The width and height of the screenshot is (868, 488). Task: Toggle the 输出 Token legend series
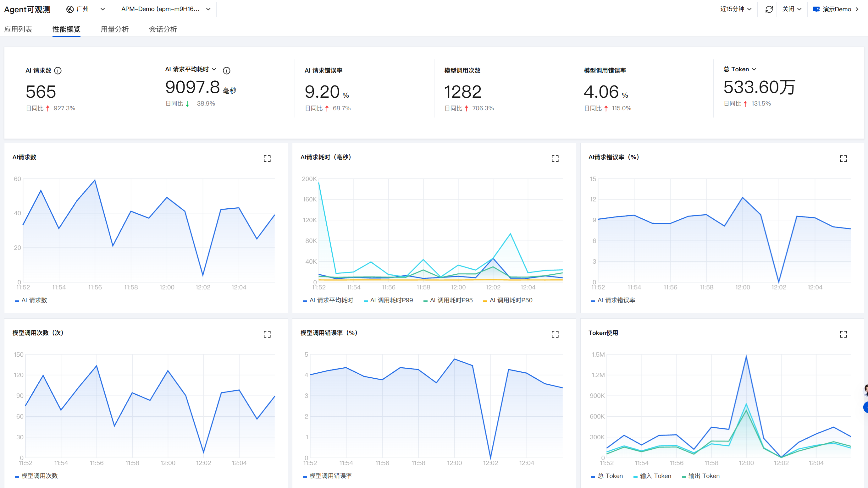(700, 476)
